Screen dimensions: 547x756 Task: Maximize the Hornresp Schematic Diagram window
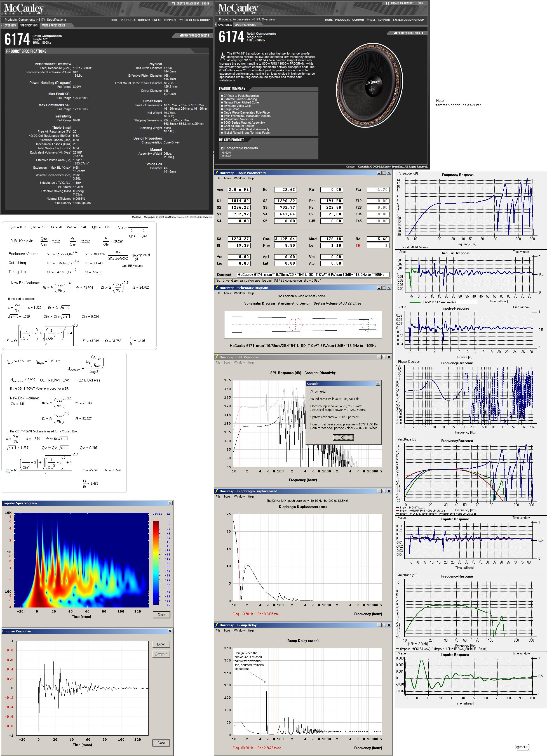tap(384, 288)
